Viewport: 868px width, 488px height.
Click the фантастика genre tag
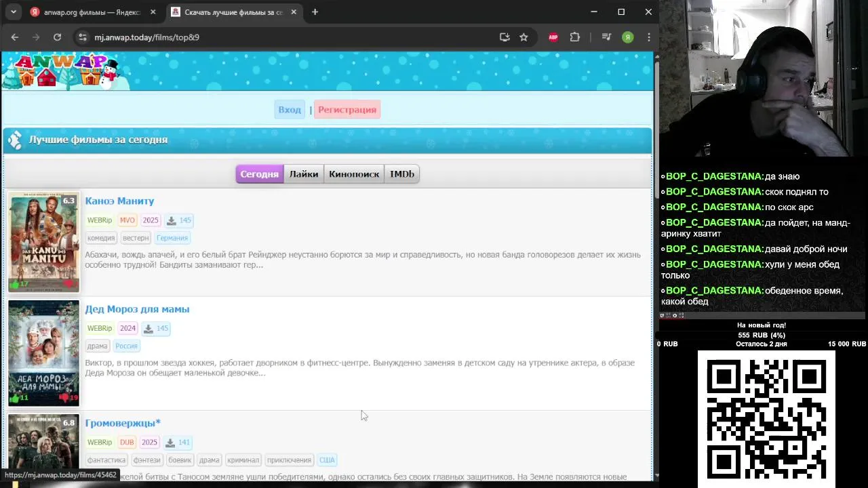(x=106, y=460)
